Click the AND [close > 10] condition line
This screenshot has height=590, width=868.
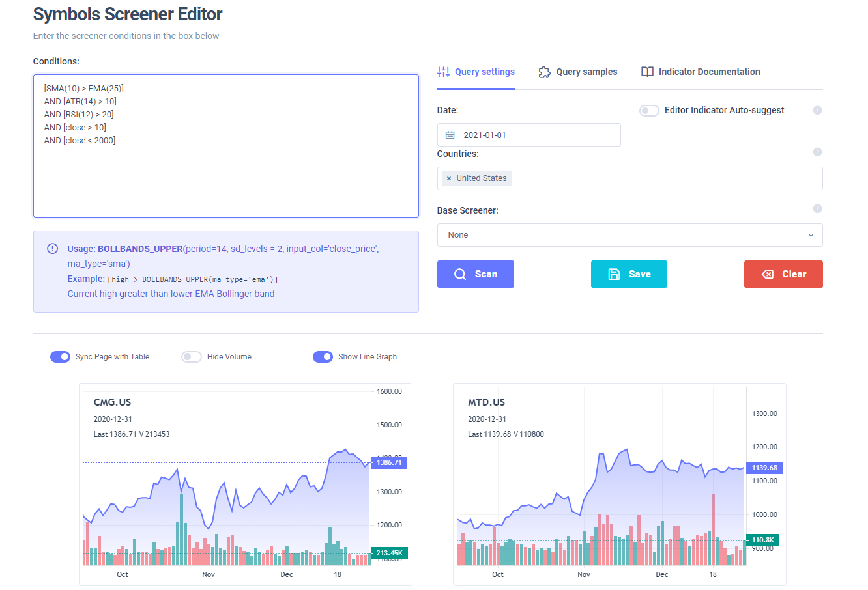(75, 127)
